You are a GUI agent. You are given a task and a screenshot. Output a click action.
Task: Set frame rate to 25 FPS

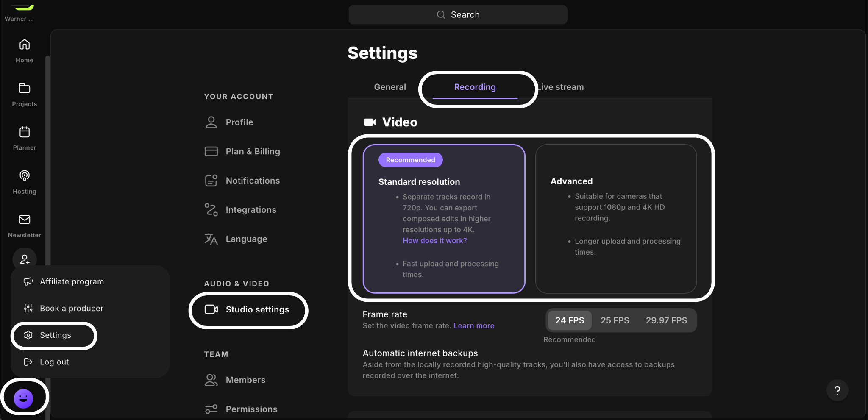click(x=615, y=320)
